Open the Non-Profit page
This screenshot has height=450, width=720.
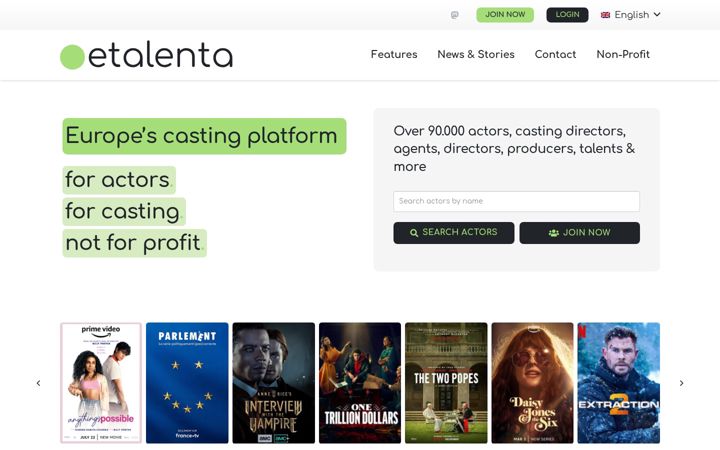tap(623, 54)
